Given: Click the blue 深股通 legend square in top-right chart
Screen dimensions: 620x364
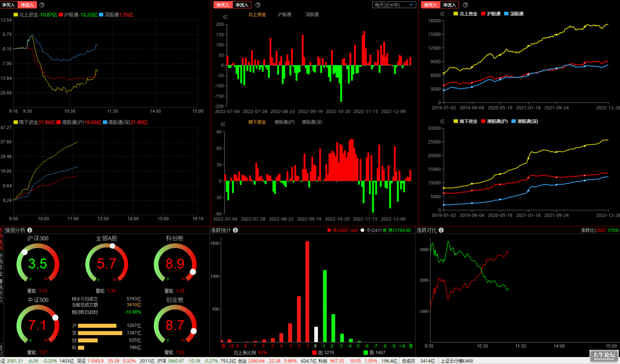Looking at the screenshot, I should coord(506,14).
